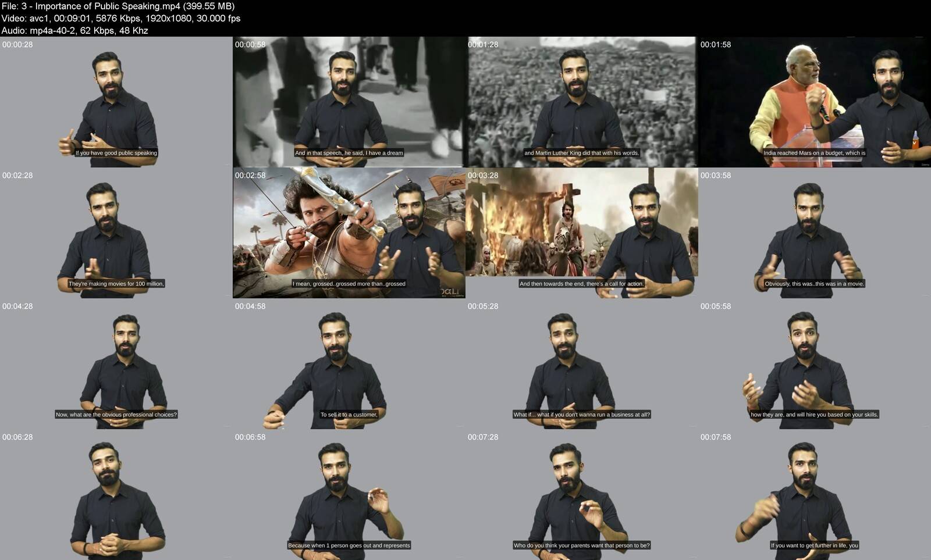Select the subtitle starting "I mean, grossed"

pos(349,284)
